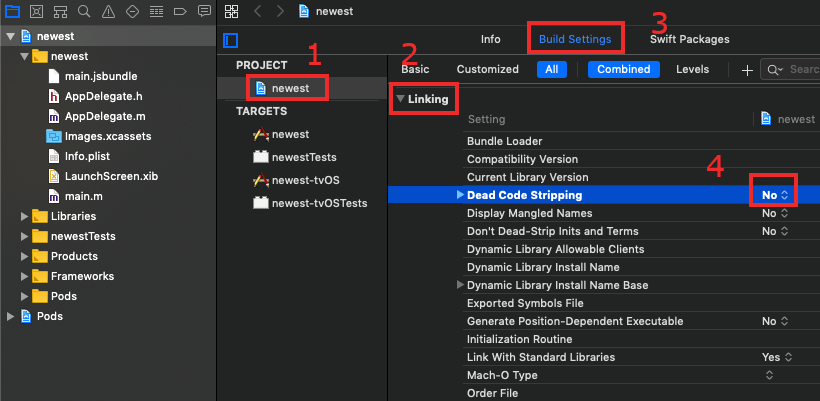Collapse the newest group folder triangle

pyautogui.click(x=24, y=56)
